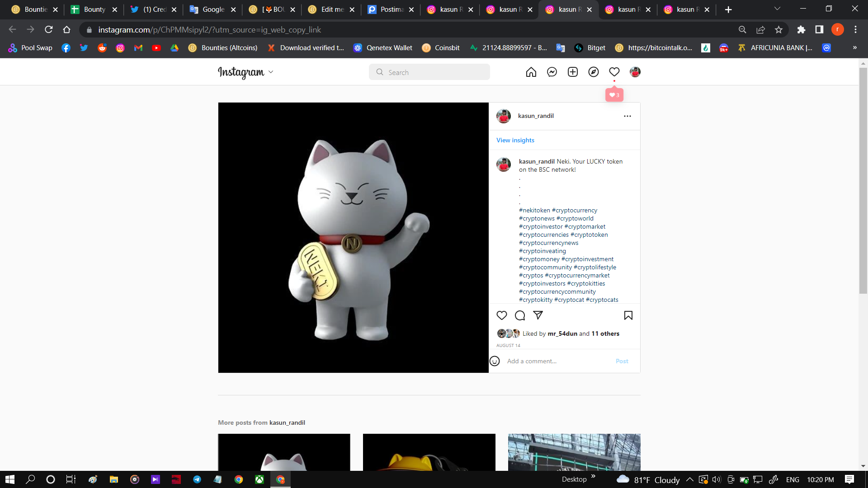Like the post with heart button
The height and width of the screenshot is (488, 868).
tap(502, 315)
